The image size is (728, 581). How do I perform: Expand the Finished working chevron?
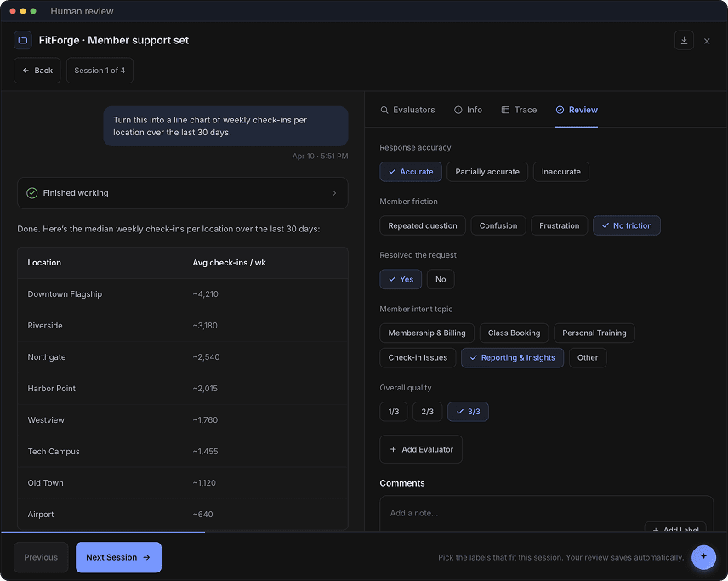click(x=334, y=193)
